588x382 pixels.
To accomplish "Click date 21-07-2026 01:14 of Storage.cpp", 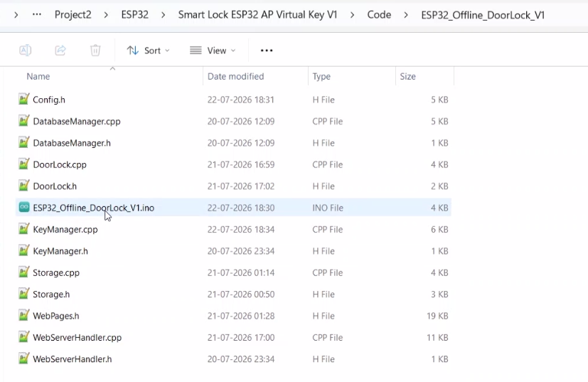I will click(241, 272).
